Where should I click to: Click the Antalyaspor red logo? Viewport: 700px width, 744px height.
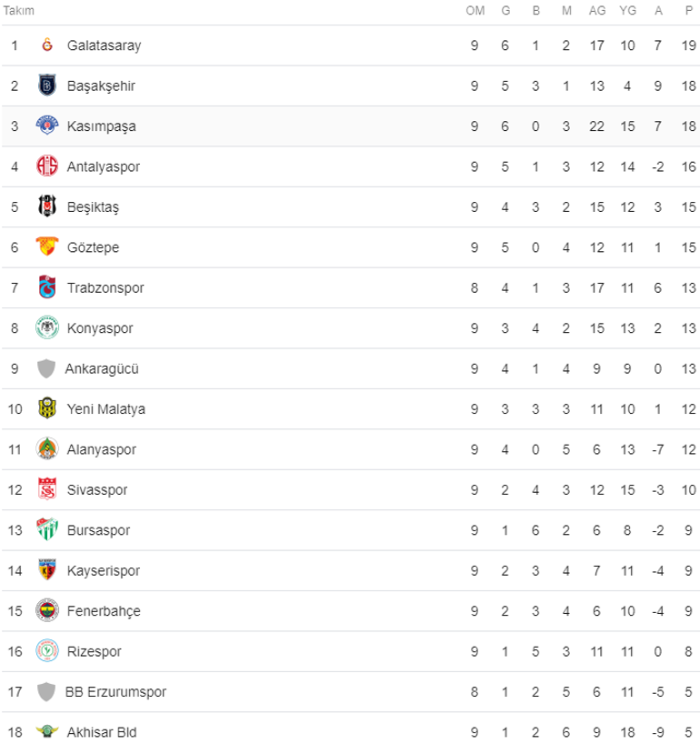point(46,166)
